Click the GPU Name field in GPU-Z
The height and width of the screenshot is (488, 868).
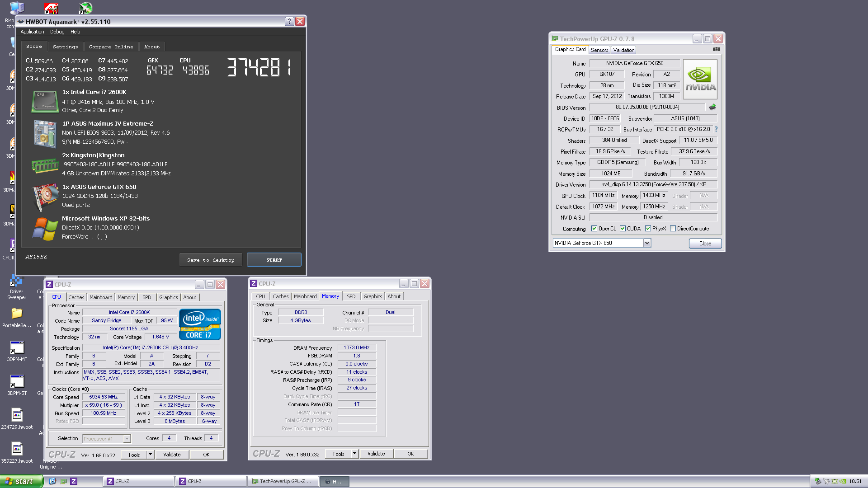pyautogui.click(x=635, y=63)
